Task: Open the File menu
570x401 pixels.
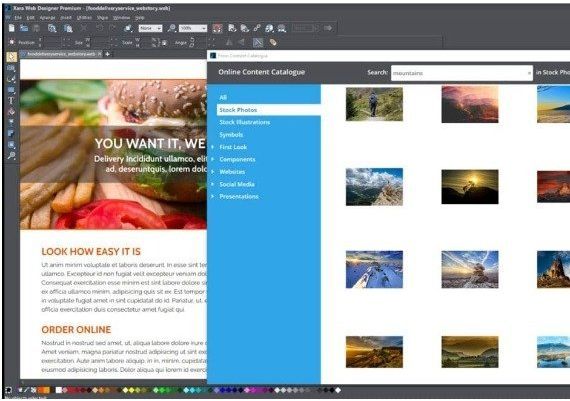Action: click(18, 17)
